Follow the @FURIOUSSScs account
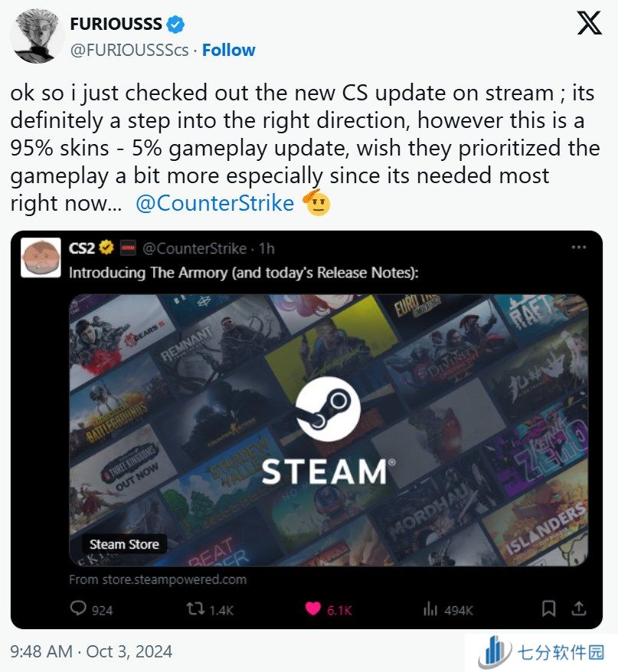618x672 pixels. click(x=229, y=50)
